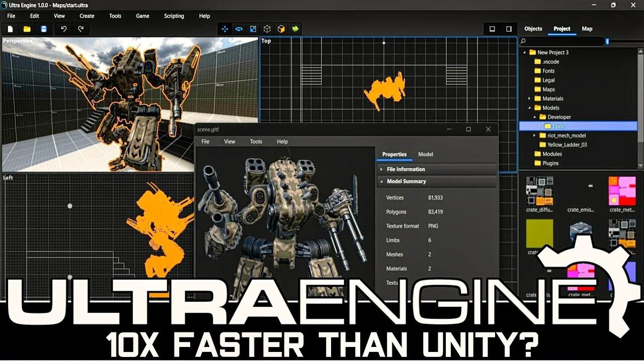Screen dimensions: 644x362
Task: Save the map using the Save icon
Action: [44, 29]
